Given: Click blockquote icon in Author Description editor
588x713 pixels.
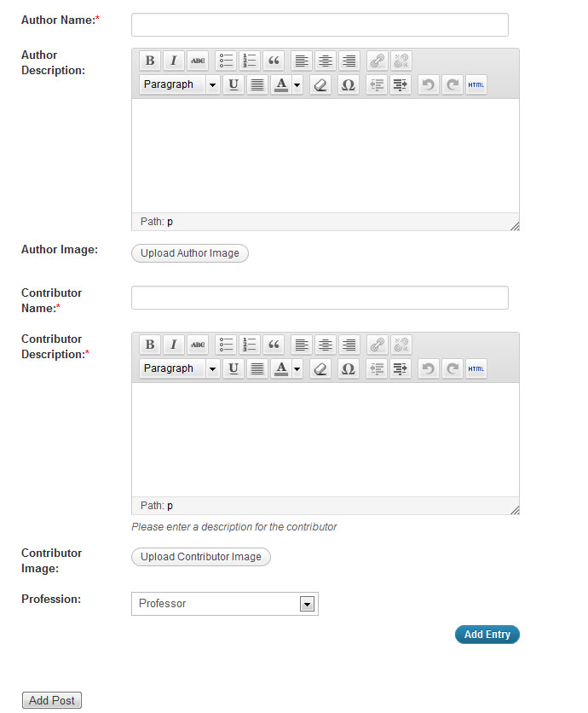Looking at the screenshot, I should pos(274,61).
